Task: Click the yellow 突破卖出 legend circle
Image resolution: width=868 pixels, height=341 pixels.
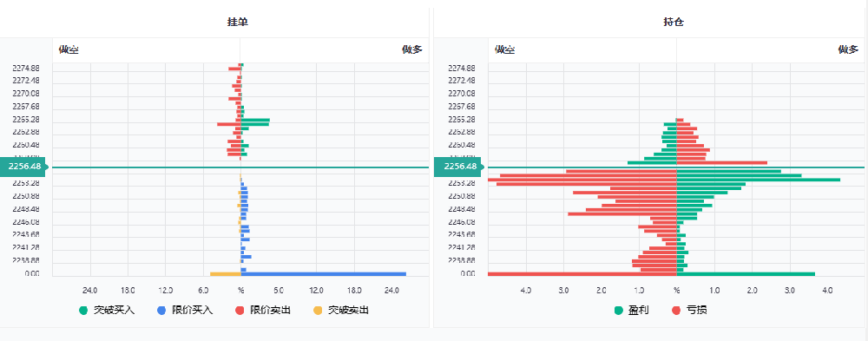Action: [318, 311]
